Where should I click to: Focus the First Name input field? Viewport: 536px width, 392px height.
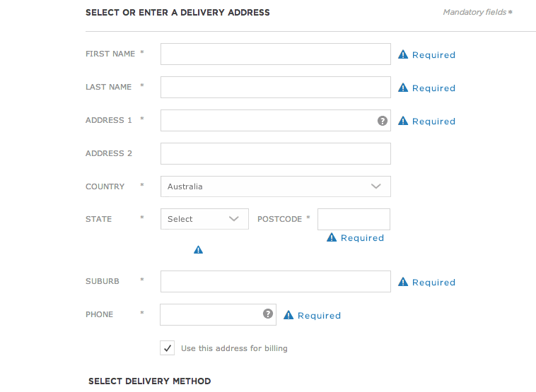pyautogui.click(x=275, y=54)
